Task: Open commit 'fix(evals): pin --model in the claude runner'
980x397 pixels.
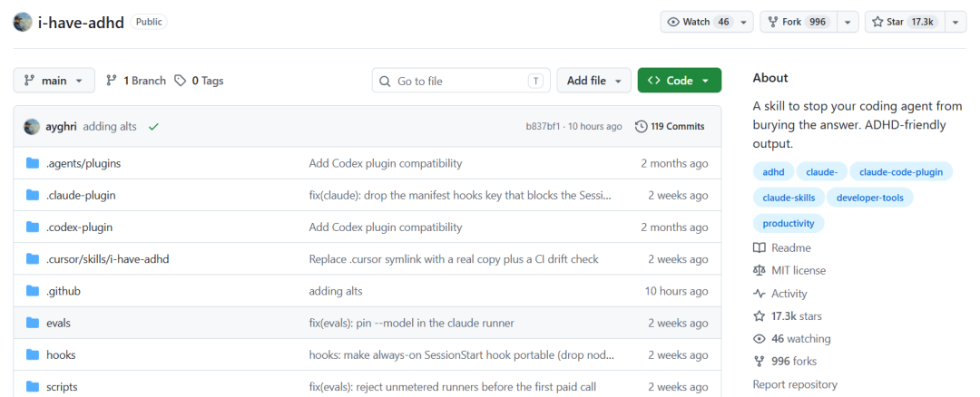Action: click(x=411, y=323)
